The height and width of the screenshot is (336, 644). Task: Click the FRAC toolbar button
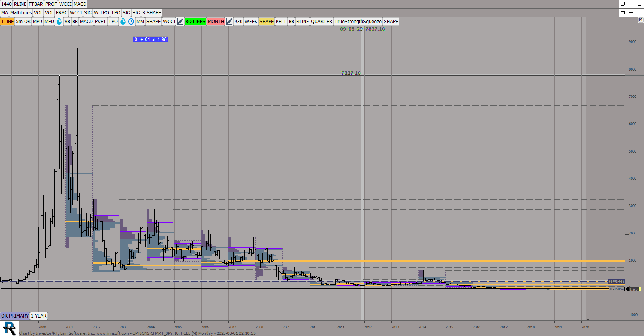62,13
